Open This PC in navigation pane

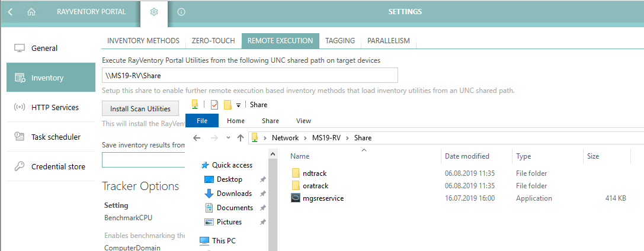tap(224, 241)
